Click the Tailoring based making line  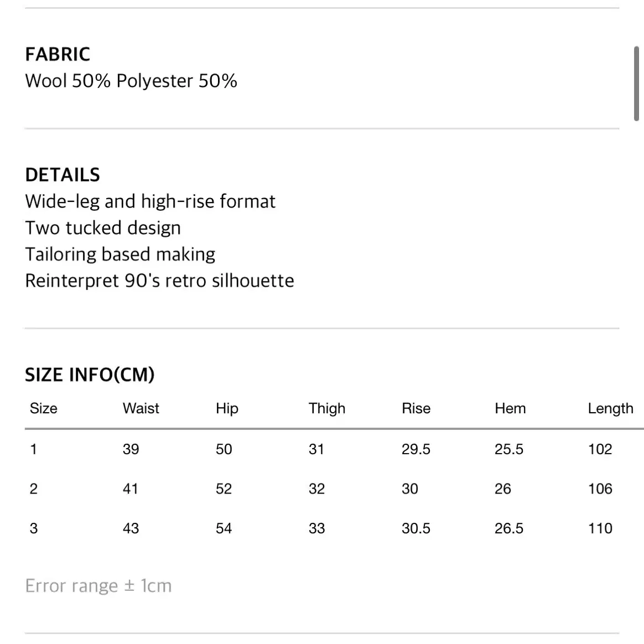(120, 255)
